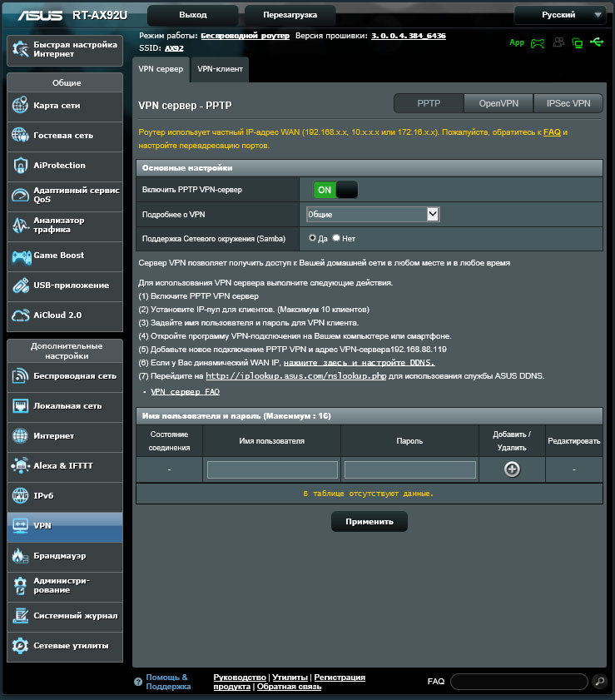This screenshot has height=700, width=615.
Task: Open the Регистрация продукта footer link
Action: point(340,678)
